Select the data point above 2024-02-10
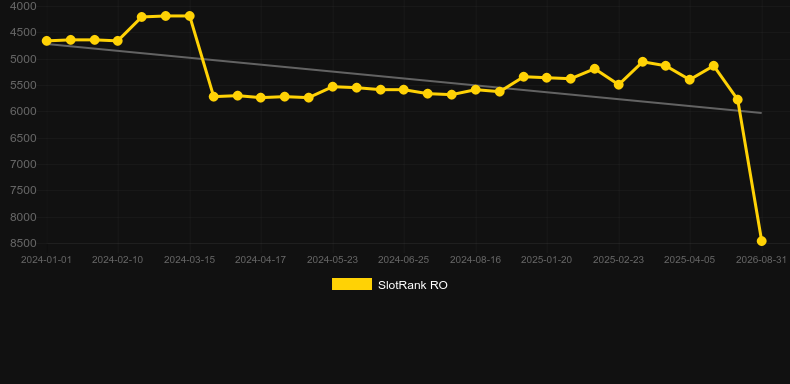790x384 pixels. click(x=118, y=41)
